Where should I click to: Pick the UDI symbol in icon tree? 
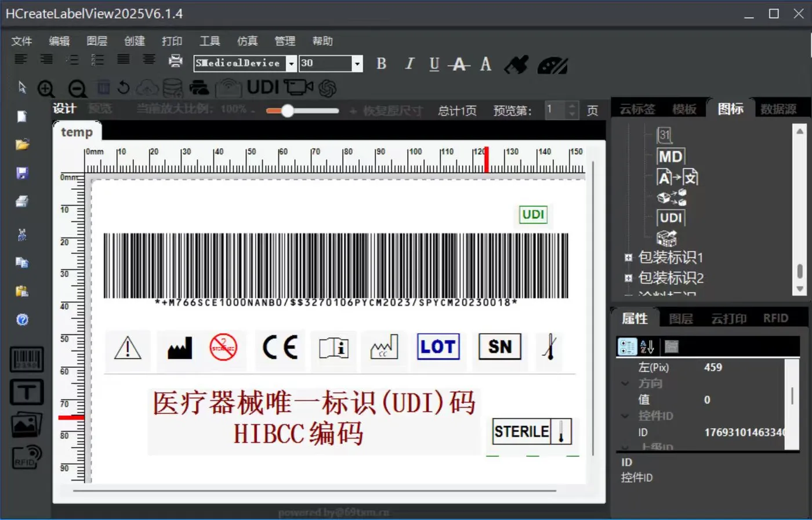tap(671, 218)
